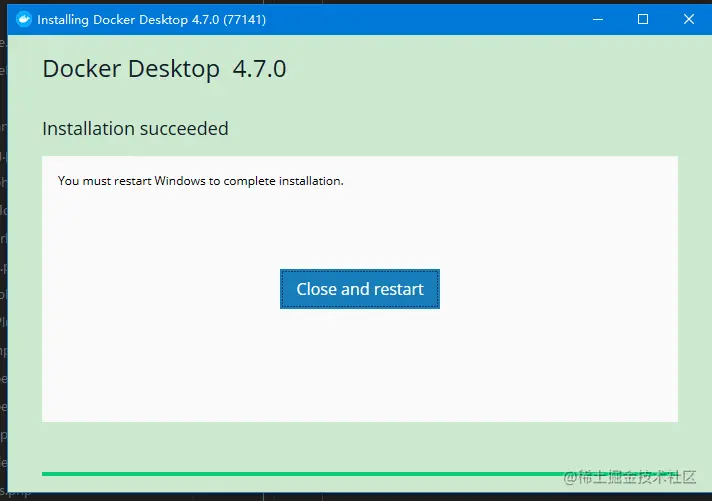This screenshot has height=501, width=712.
Task: Click the window title 'Installing Docker Desktop 4.7.0 (77141)'
Action: click(152, 20)
